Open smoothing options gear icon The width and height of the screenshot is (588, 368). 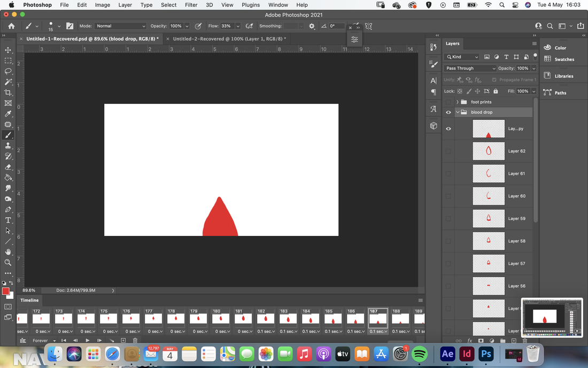312,26
